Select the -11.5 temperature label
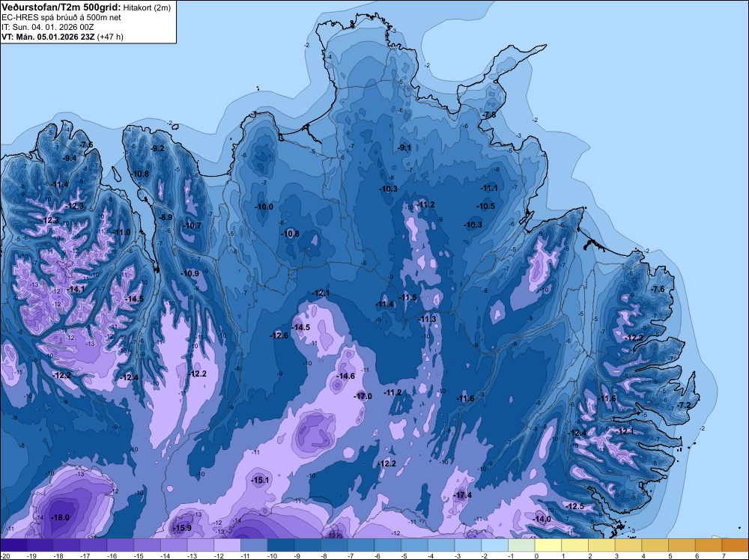Screen dimensions: 749x560 [x=408, y=297]
